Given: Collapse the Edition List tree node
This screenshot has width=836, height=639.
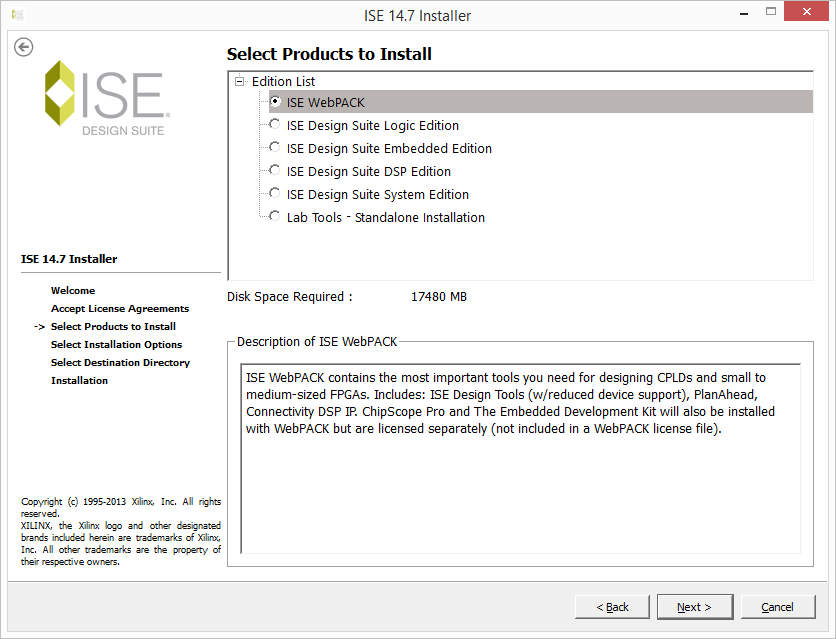Looking at the screenshot, I should pyautogui.click(x=239, y=82).
